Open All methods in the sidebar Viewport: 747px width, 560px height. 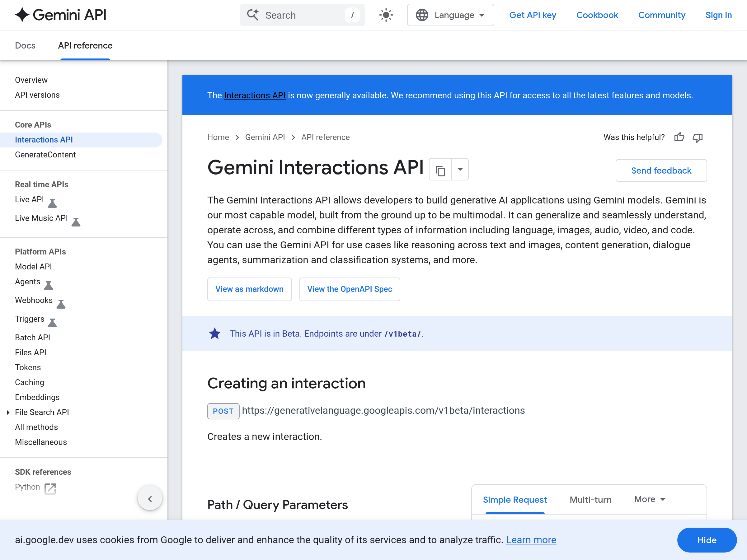(36, 427)
